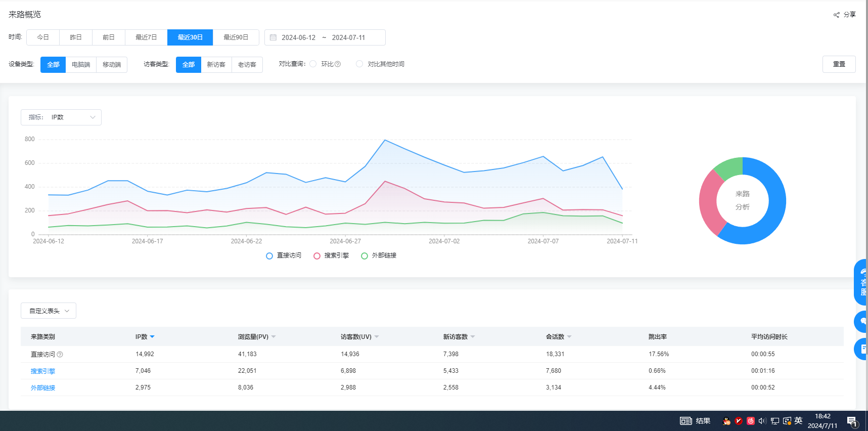Image resolution: width=868 pixels, height=431 pixels.
Task: Click the 英 input method indicator
Action: pos(799,421)
